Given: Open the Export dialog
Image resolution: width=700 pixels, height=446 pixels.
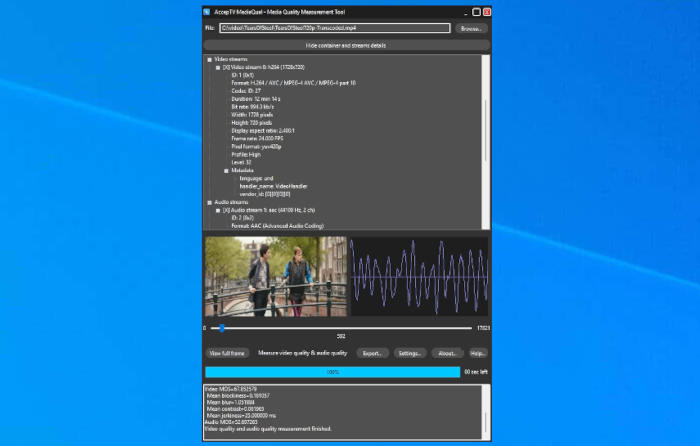Looking at the screenshot, I should pyautogui.click(x=373, y=353).
